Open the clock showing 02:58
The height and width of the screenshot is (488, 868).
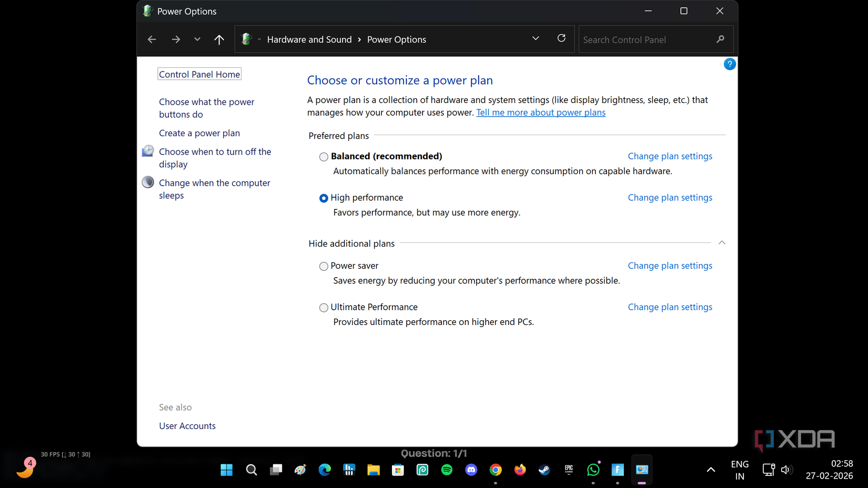click(x=829, y=470)
